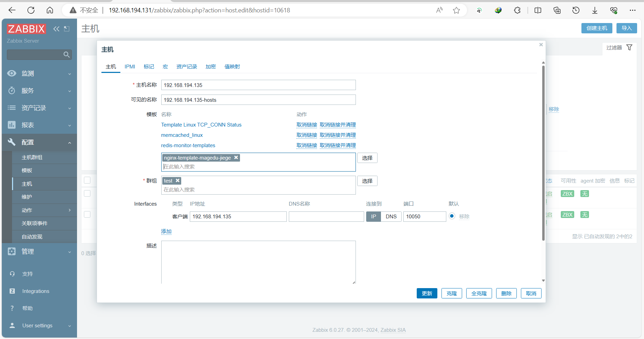Click the sidebar search magnifier icon
Screen dimensions: 644x339
pyautogui.click(x=67, y=55)
